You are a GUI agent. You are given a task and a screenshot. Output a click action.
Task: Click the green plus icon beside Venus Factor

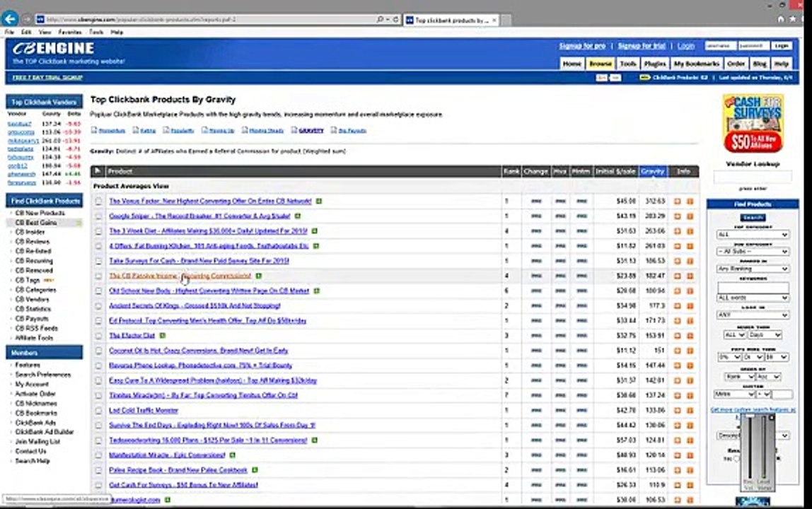319,201
